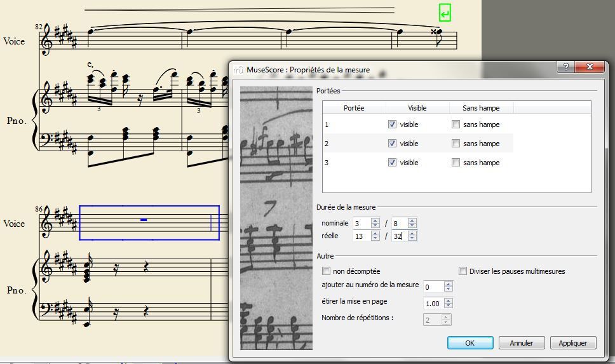Viewport: 615px width, 364px height.
Task: Uncheck visible checkbox for staff 1
Action: tap(392, 125)
